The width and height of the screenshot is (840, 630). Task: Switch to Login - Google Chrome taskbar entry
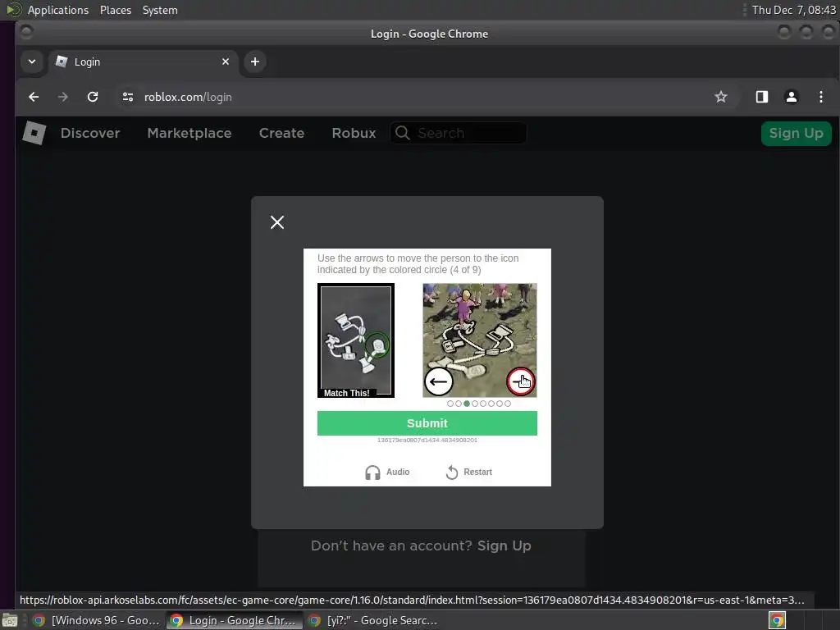click(x=234, y=620)
